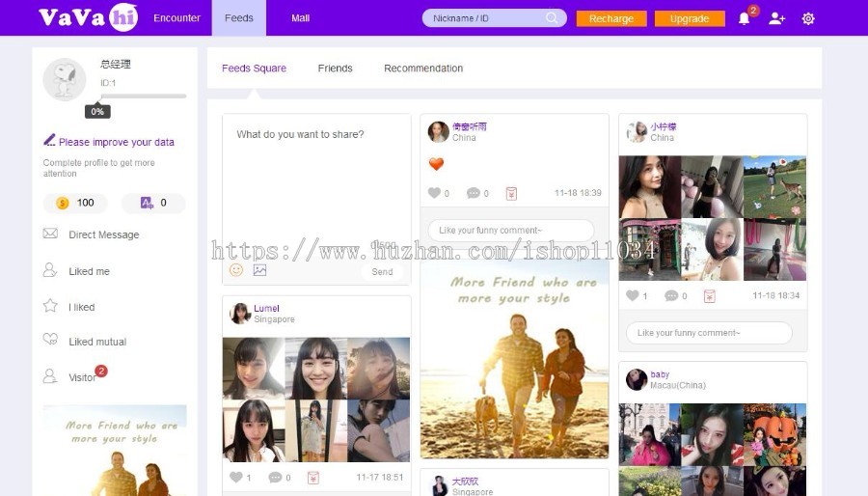Open Liked me list
Image resolution: width=868 pixels, height=496 pixels.
89,271
